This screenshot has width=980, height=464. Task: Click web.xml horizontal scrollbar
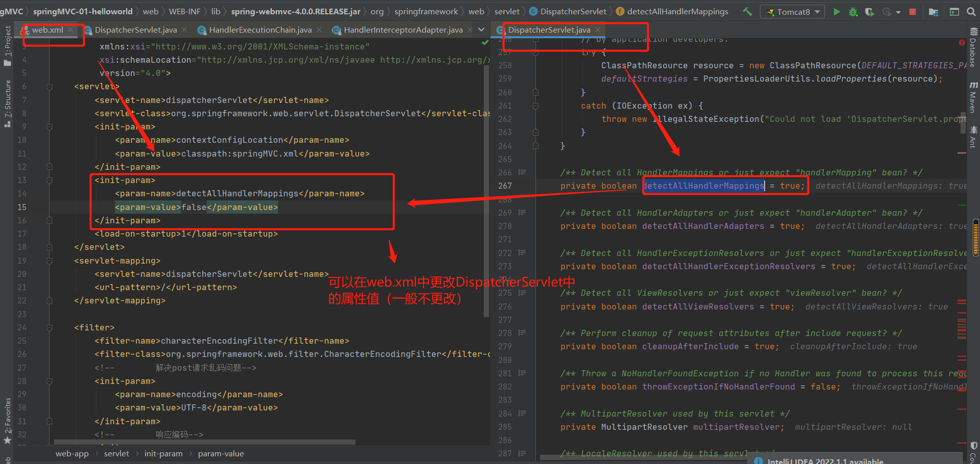coord(204,442)
